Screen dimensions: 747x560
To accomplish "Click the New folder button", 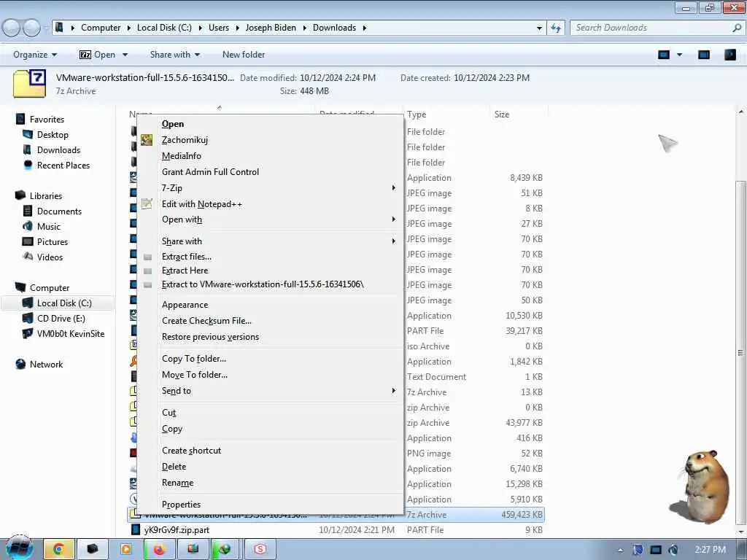I will click(244, 55).
